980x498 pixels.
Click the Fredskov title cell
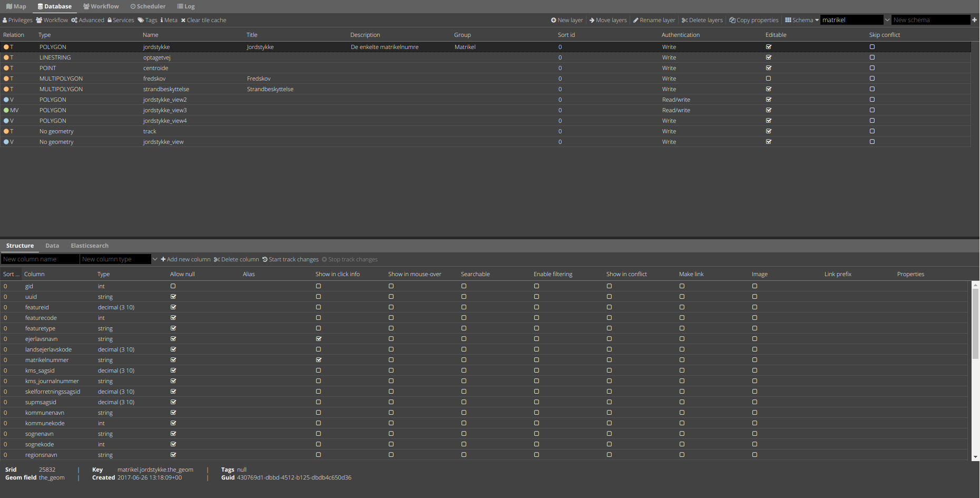point(259,79)
